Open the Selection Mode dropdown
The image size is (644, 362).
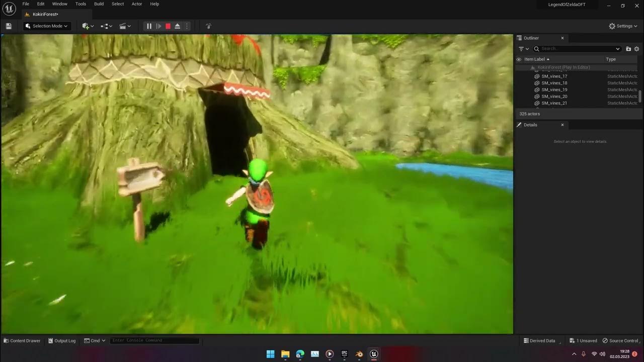coord(46,26)
